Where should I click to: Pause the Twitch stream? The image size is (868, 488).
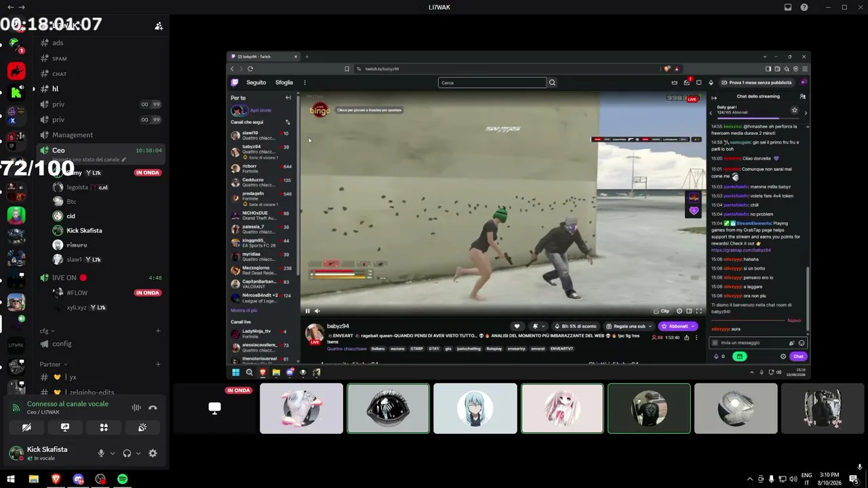(x=307, y=311)
